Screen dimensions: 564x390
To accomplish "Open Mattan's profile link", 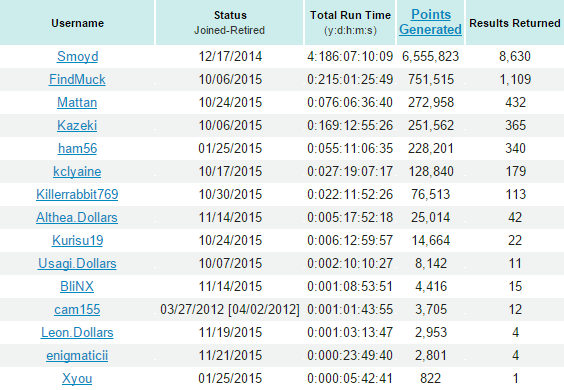I will (77, 103).
